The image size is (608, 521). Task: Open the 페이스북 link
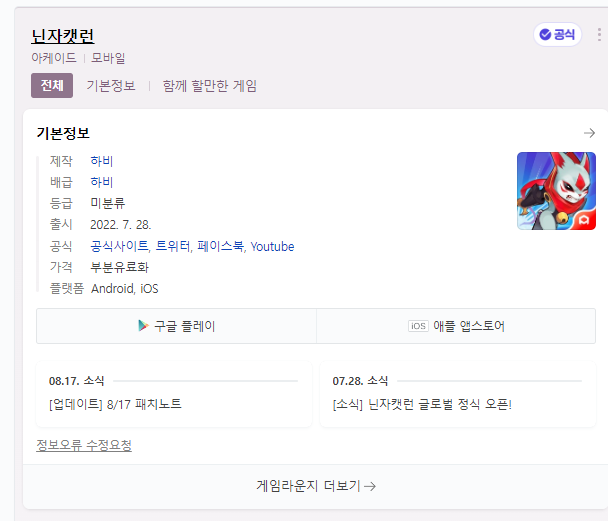[221, 246]
